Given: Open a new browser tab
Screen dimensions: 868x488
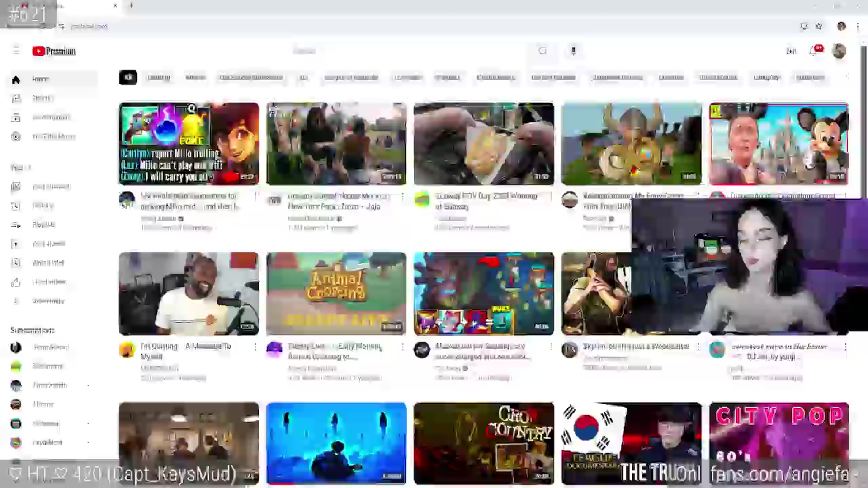Looking at the screenshot, I should pyautogui.click(x=131, y=6).
